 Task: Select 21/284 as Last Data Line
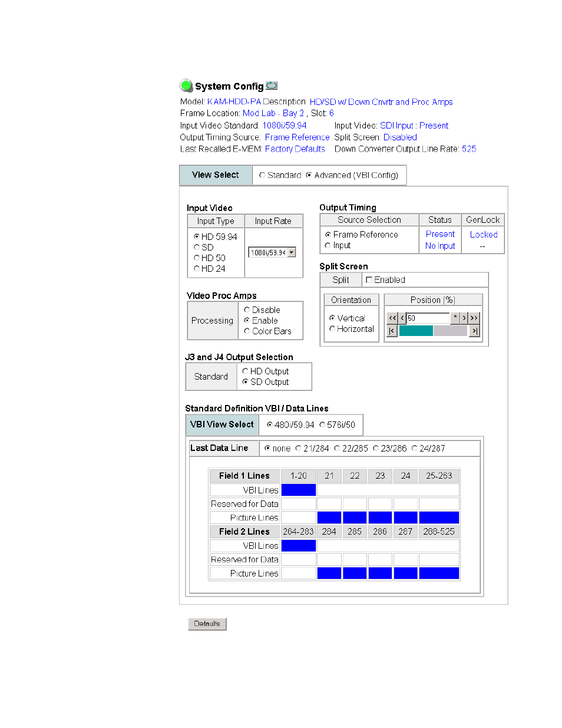[x=298, y=448]
